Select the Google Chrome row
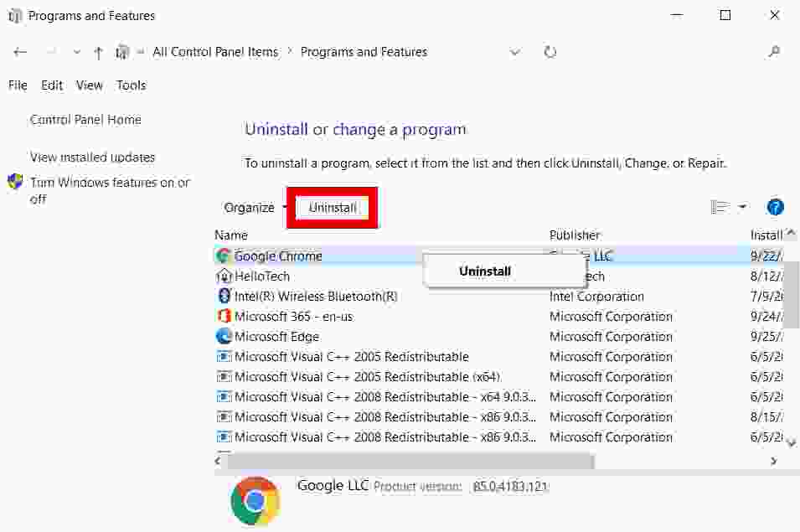This screenshot has height=532, width=800. [499, 256]
